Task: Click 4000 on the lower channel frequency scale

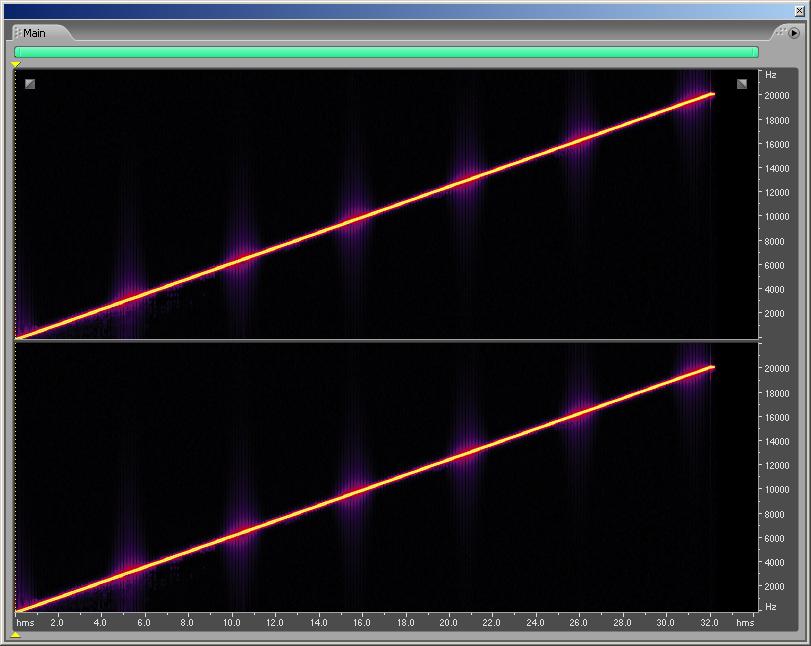Action: click(774, 562)
